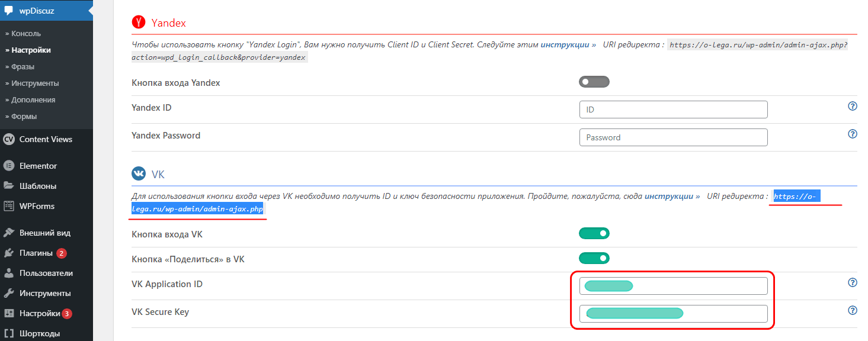Click the VK section heading text

[x=158, y=175]
